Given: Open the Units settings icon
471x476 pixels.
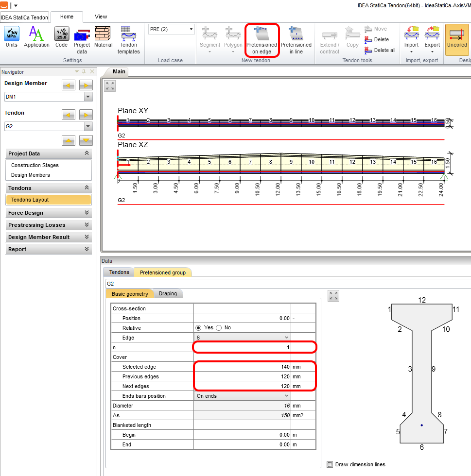Looking at the screenshot, I should click(11, 37).
